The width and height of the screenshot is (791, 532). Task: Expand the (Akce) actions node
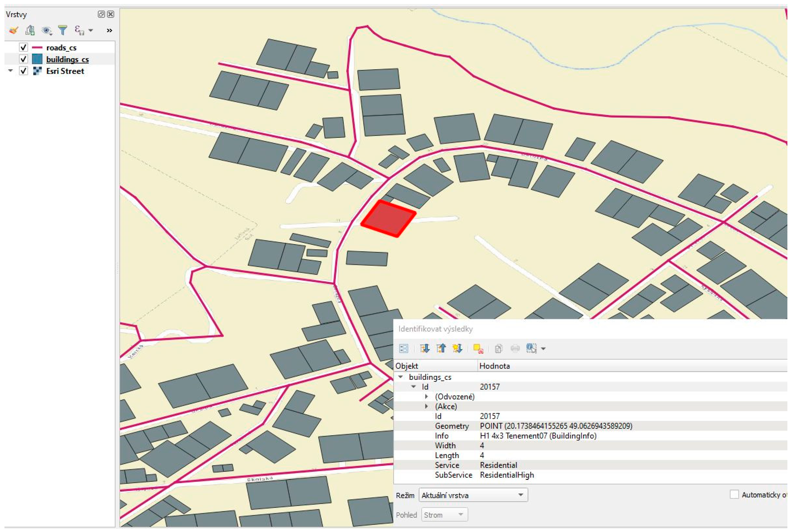point(427,406)
